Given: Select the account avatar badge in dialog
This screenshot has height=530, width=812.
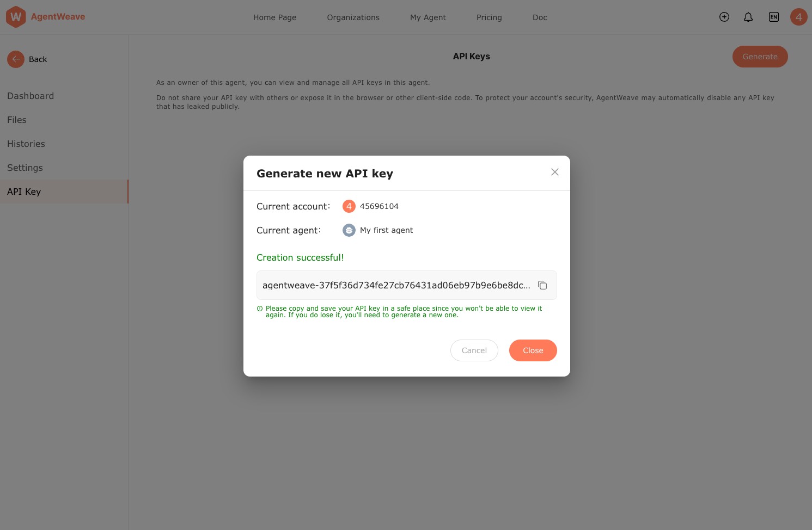Looking at the screenshot, I should (349, 206).
